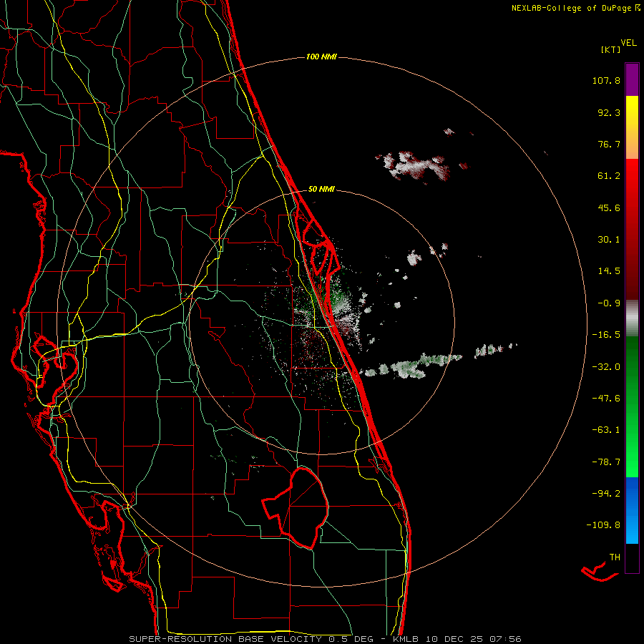Click the VEL legend title
Screen dimensions: 644x644
click(628, 43)
